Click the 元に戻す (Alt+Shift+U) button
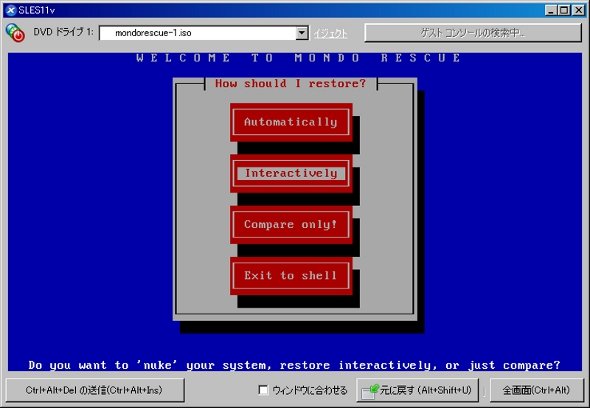Screen dimensions: 590x408 click(x=417, y=390)
